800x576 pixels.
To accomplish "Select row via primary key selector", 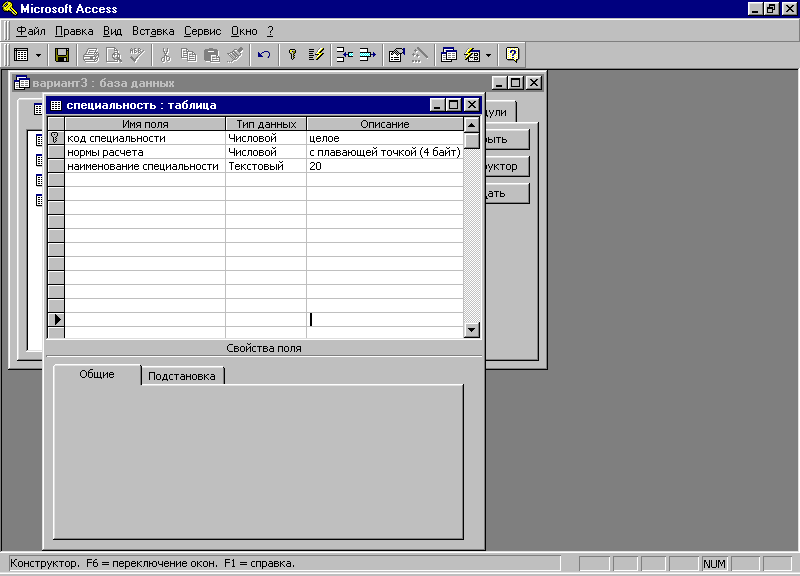I will (x=56, y=138).
